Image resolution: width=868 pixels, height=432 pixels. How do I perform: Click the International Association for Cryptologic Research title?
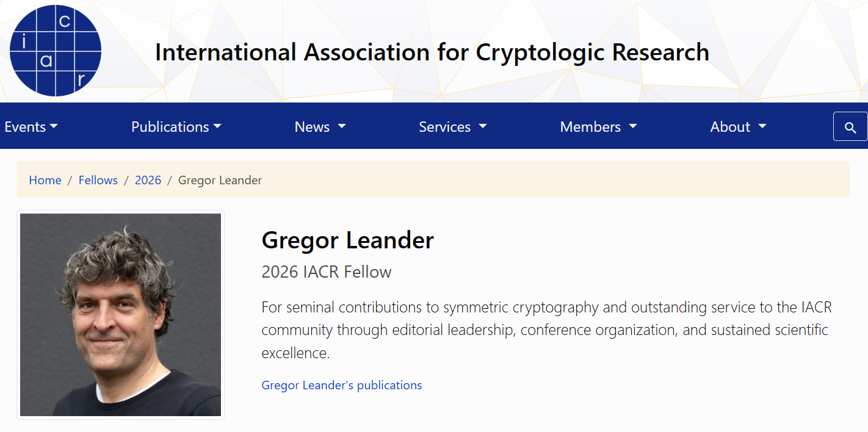[432, 52]
